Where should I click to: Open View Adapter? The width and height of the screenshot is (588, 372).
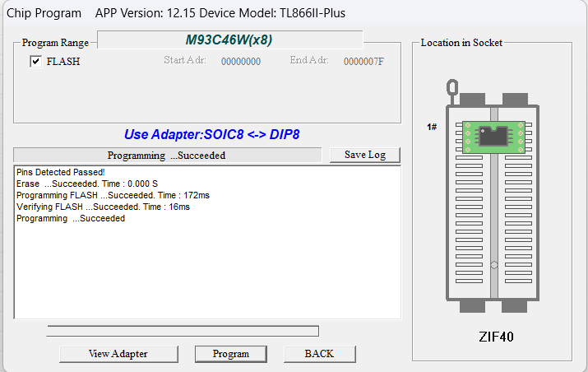[118, 354]
